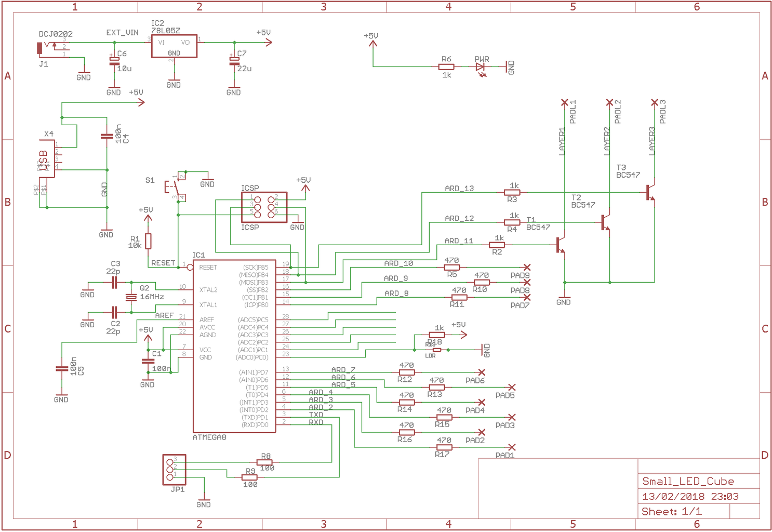
Task: Click the "RESET" net label near R1
Action: tap(163, 263)
